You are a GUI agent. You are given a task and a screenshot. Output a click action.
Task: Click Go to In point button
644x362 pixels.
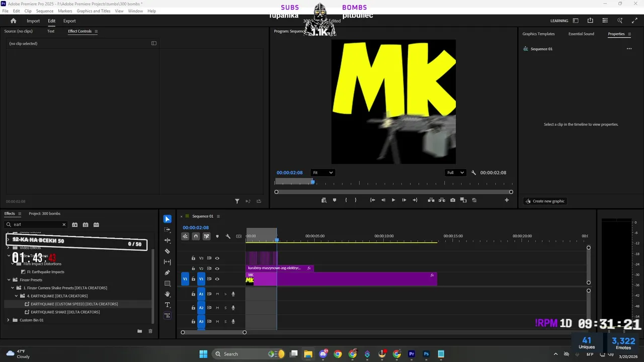pyautogui.click(x=372, y=200)
